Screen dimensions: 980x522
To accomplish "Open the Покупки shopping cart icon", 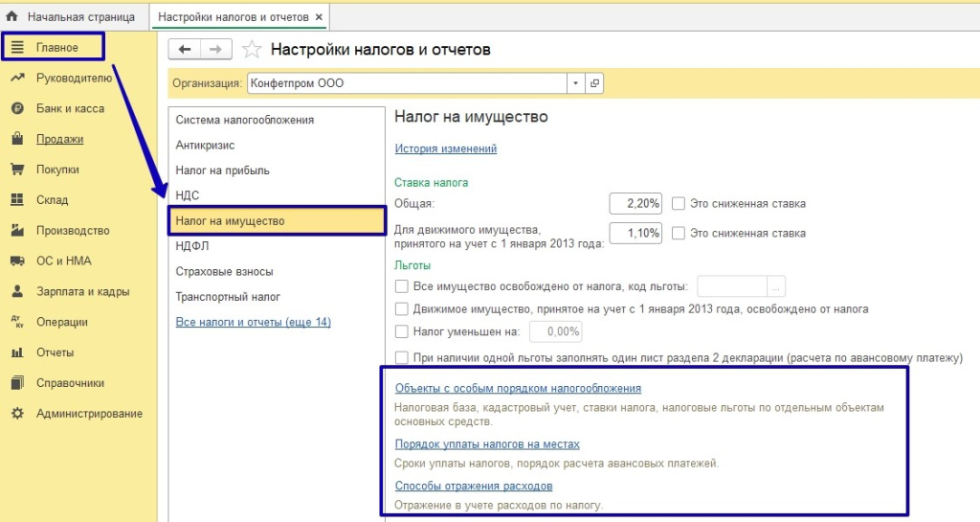I will pyautogui.click(x=17, y=170).
